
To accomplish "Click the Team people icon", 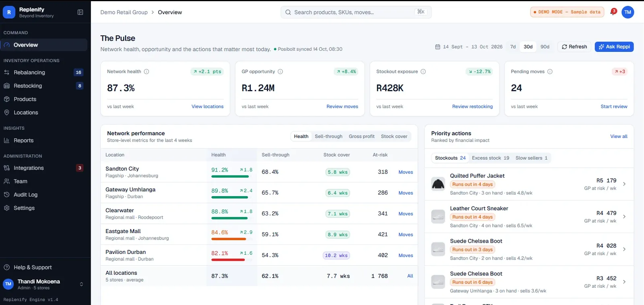I will coord(6,181).
